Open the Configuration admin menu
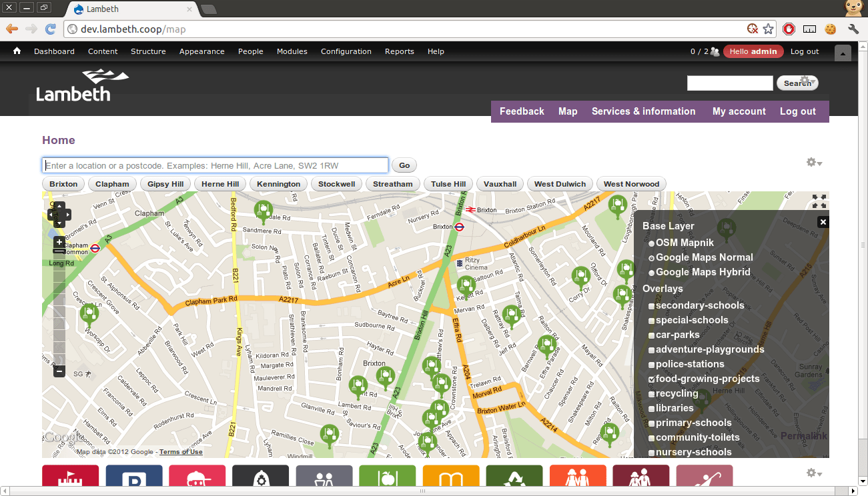The image size is (868, 496). pyautogui.click(x=346, y=51)
